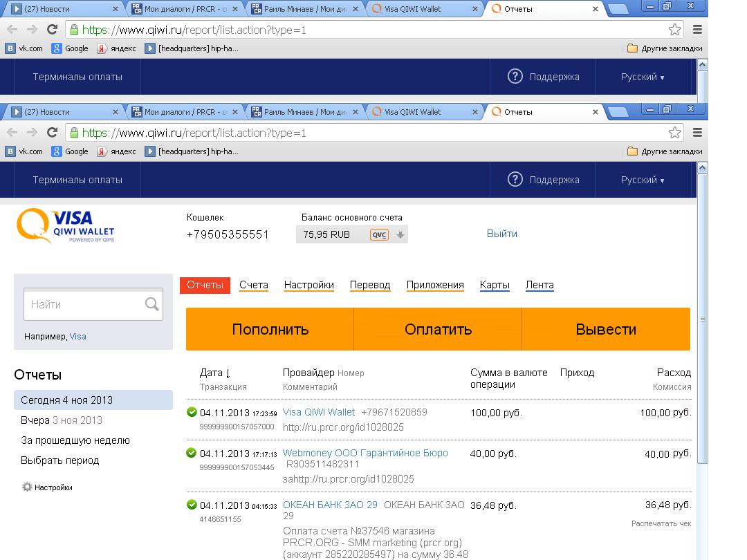747x560 pixels.
Task: Click the gear icon beside Настройки in the sidebar
Action: [27, 487]
